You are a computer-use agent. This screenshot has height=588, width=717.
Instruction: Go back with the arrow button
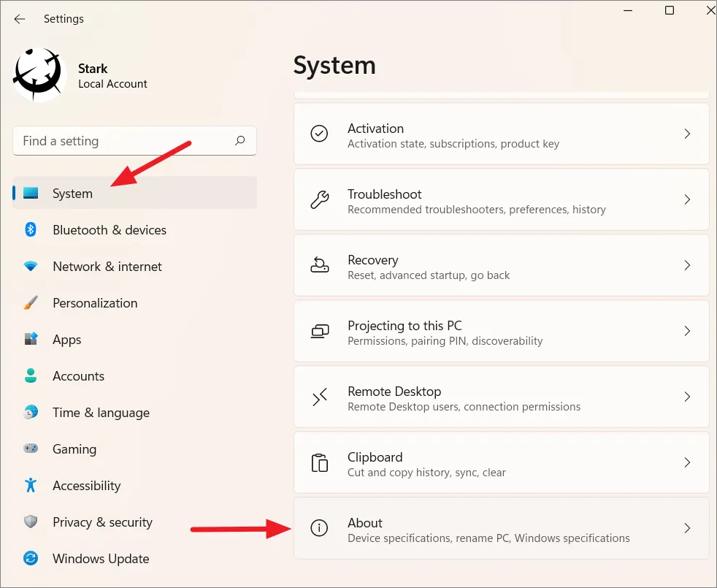coord(19,19)
